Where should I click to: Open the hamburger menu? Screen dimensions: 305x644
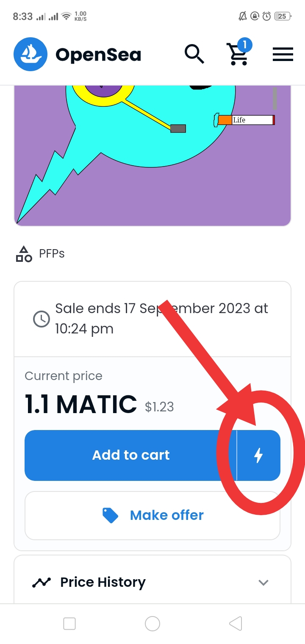point(283,55)
